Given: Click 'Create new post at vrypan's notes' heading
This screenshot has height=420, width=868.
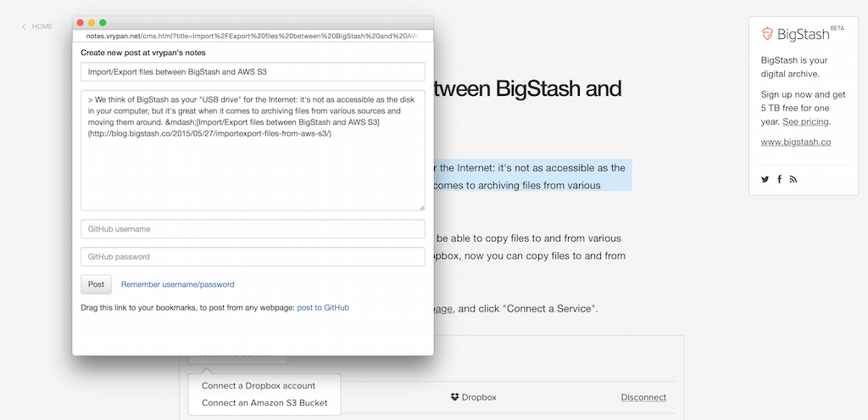Looking at the screenshot, I should point(143,53).
